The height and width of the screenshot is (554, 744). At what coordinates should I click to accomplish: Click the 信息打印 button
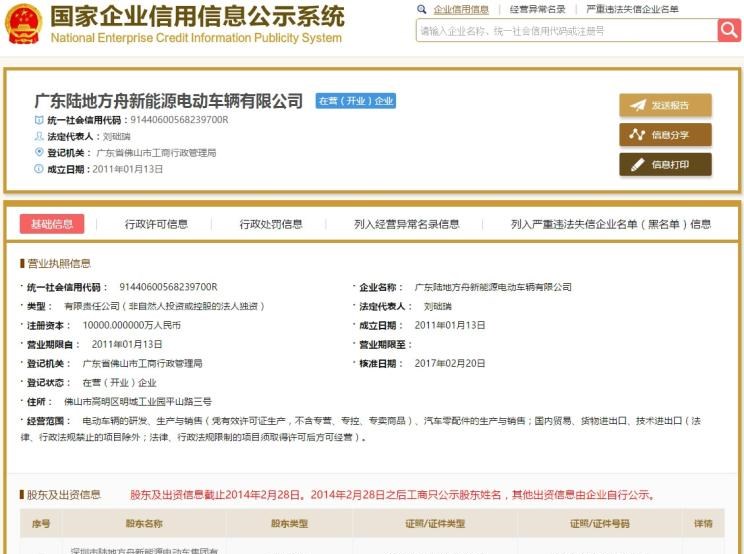point(665,165)
